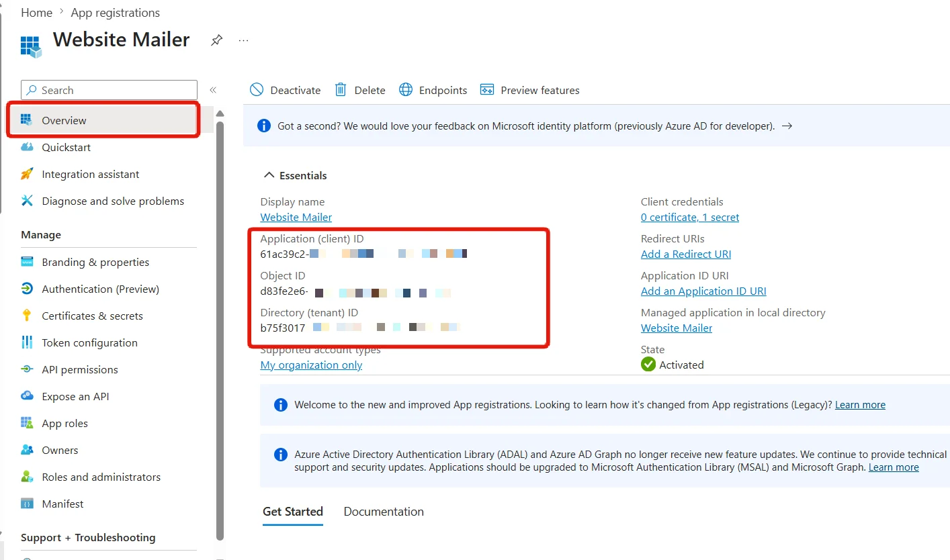Go to Certificates & secrets
The height and width of the screenshot is (560, 950).
pyautogui.click(x=92, y=316)
